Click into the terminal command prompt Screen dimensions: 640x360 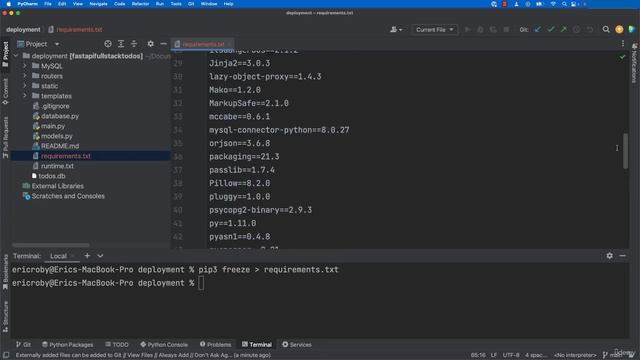pyautogui.click(x=201, y=283)
